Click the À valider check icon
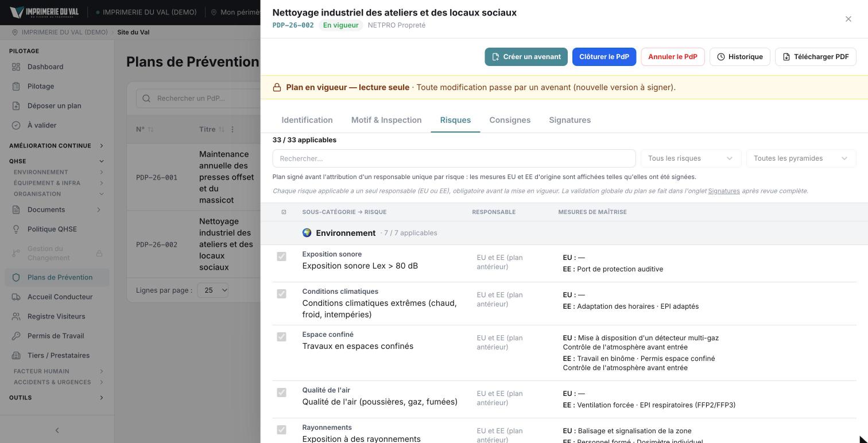The height and width of the screenshot is (443, 868). click(x=16, y=125)
